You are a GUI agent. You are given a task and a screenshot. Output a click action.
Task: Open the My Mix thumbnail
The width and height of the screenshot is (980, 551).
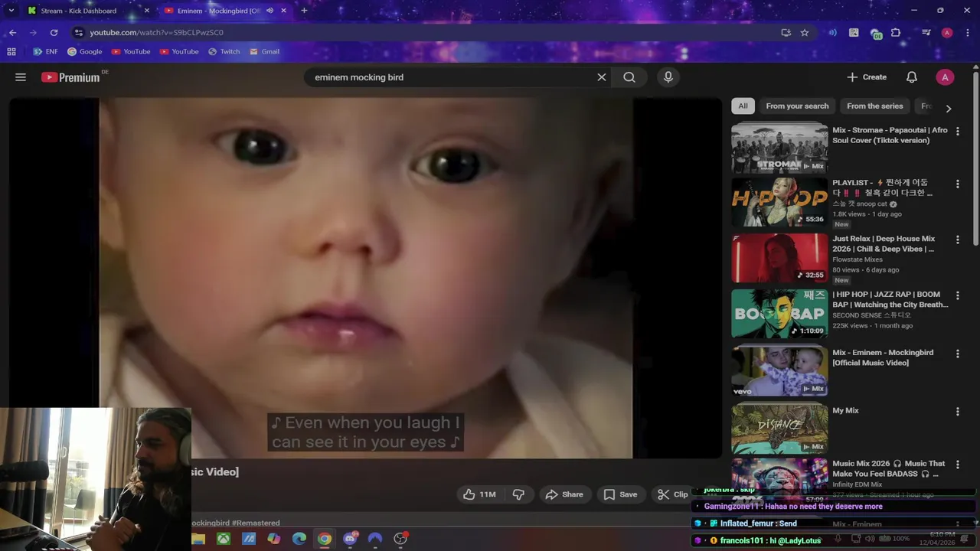[x=779, y=429]
